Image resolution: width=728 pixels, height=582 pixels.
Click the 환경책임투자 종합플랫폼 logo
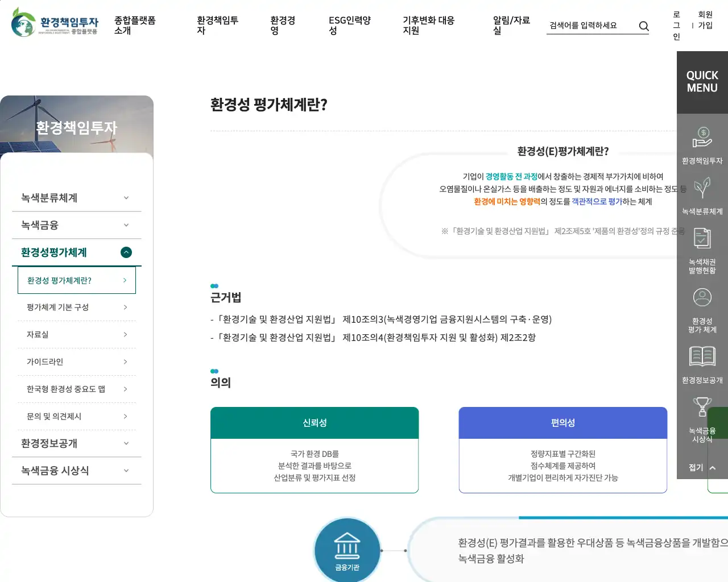[x=55, y=23]
